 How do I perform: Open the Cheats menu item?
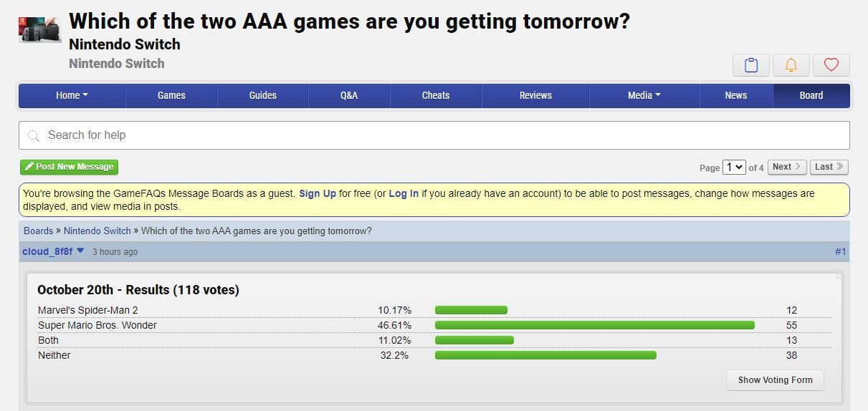[x=436, y=95]
